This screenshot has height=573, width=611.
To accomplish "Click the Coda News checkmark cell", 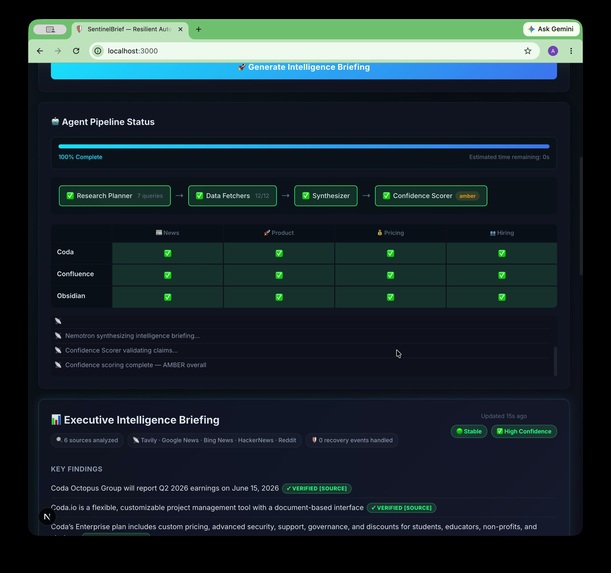I will [168, 253].
